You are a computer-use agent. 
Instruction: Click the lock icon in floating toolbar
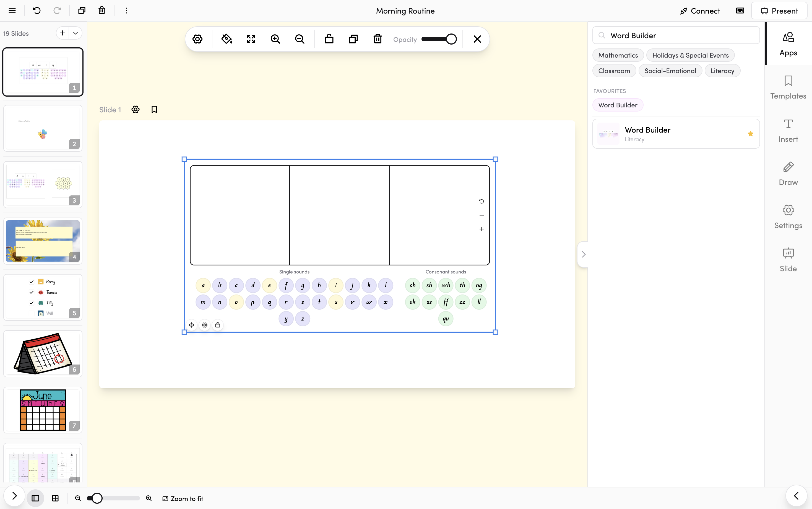[x=329, y=39]
